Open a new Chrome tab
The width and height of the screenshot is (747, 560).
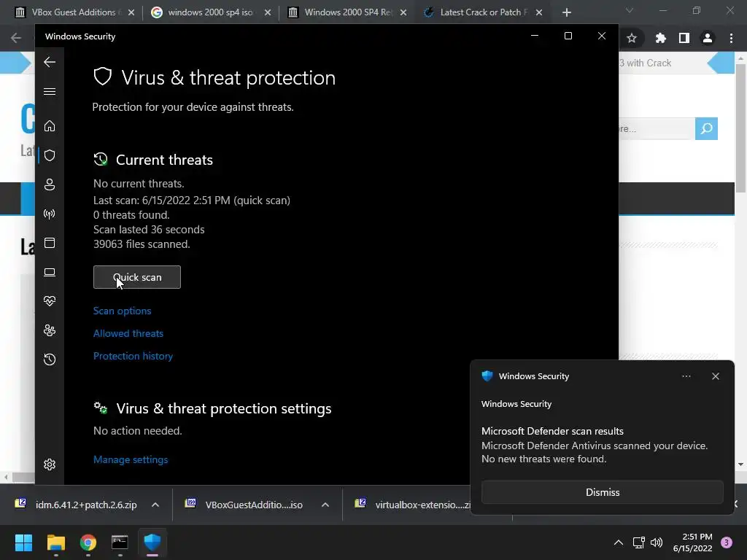[566, 12]
